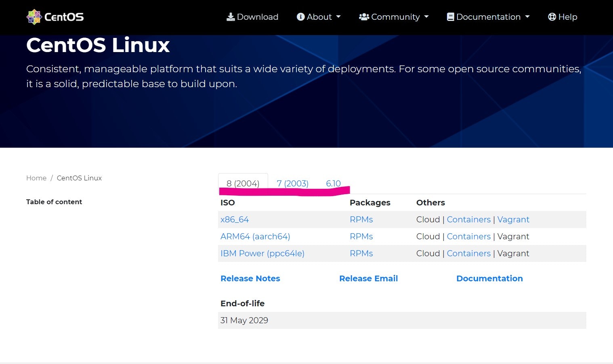Screen dimensions: 613x364
Task: Open the About menu label
Action: (319, 17)
